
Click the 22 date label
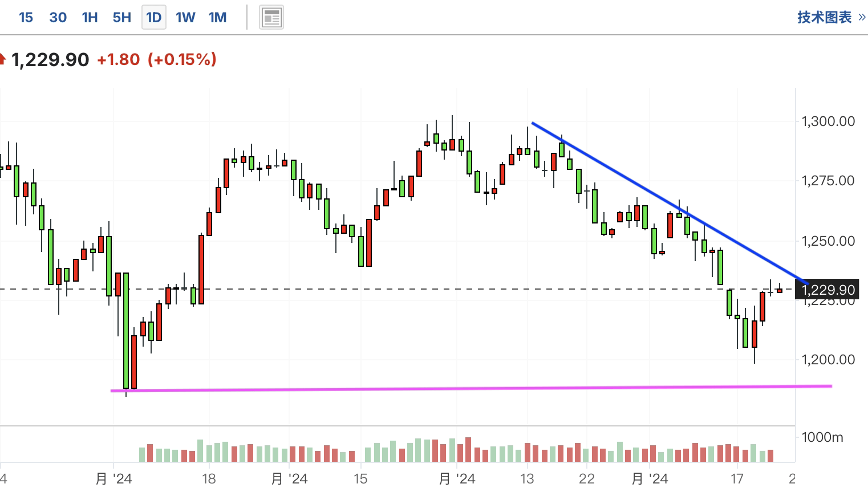[586, 479]
